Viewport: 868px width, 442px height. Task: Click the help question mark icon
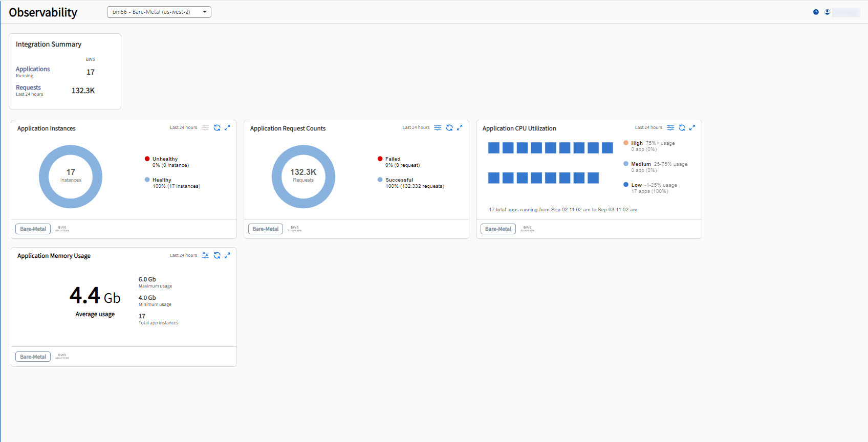816,12
